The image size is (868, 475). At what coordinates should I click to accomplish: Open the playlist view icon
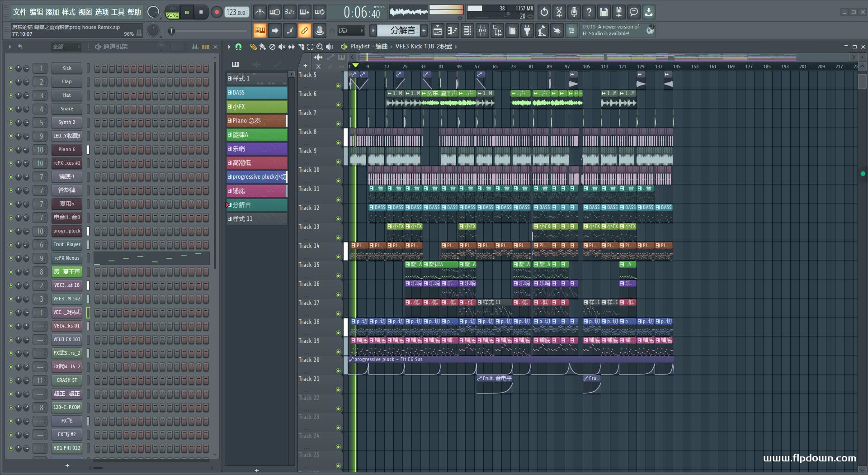click(438, 31)
